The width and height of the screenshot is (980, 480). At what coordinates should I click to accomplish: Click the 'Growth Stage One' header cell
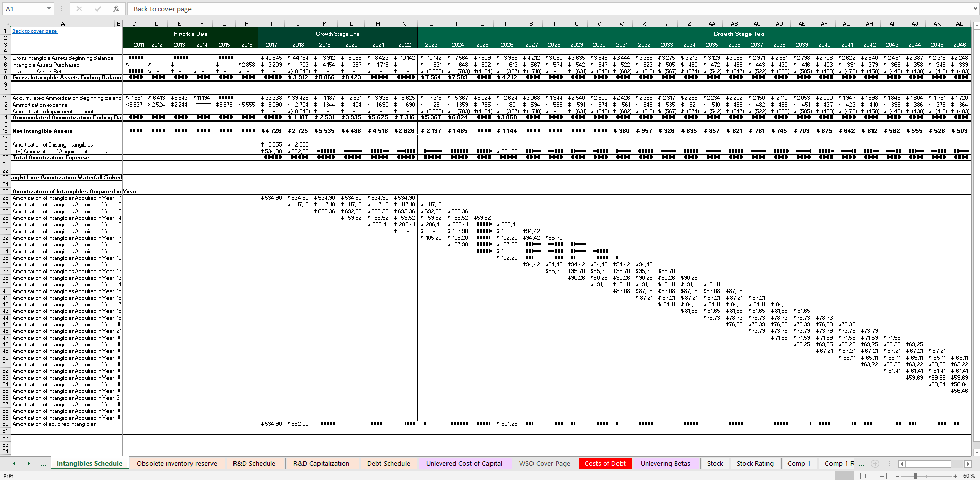click(x=337, y=34)
